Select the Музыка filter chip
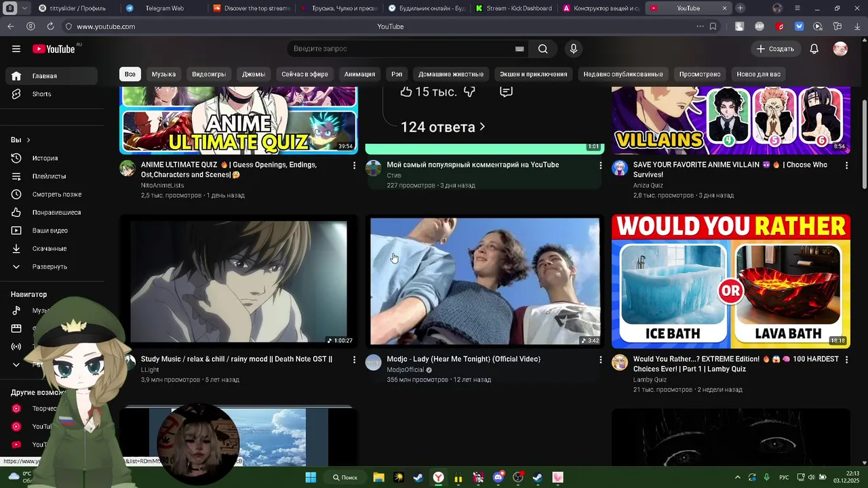This screenshot has width=868, height=488. point(163,74)
